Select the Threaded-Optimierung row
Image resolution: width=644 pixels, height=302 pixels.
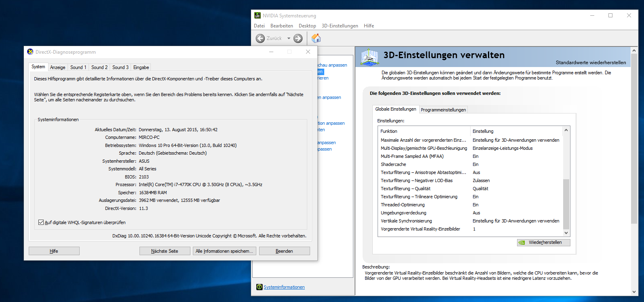click(x=470, y=205)
